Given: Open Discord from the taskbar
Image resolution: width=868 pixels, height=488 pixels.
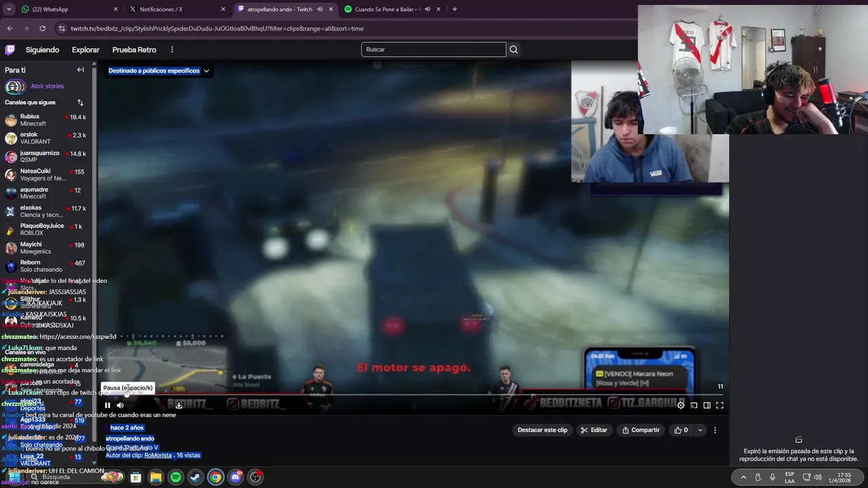Looking at the screenshot, I should tap(235, 477).
